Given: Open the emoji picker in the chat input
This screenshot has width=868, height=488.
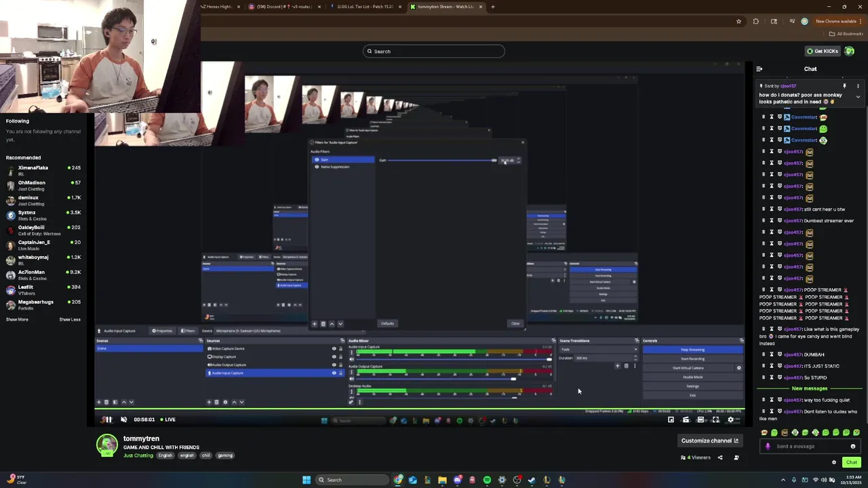Looking at the screenshot, I should 853,447.
